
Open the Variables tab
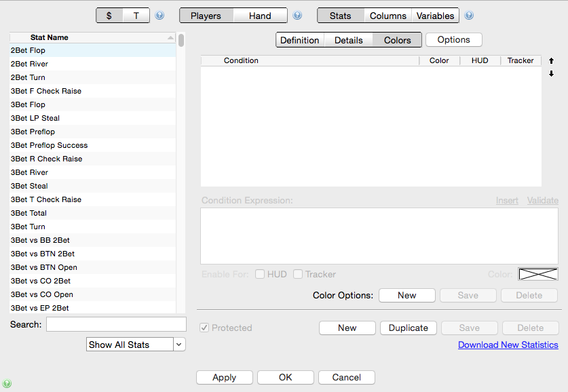coord(435,16)
